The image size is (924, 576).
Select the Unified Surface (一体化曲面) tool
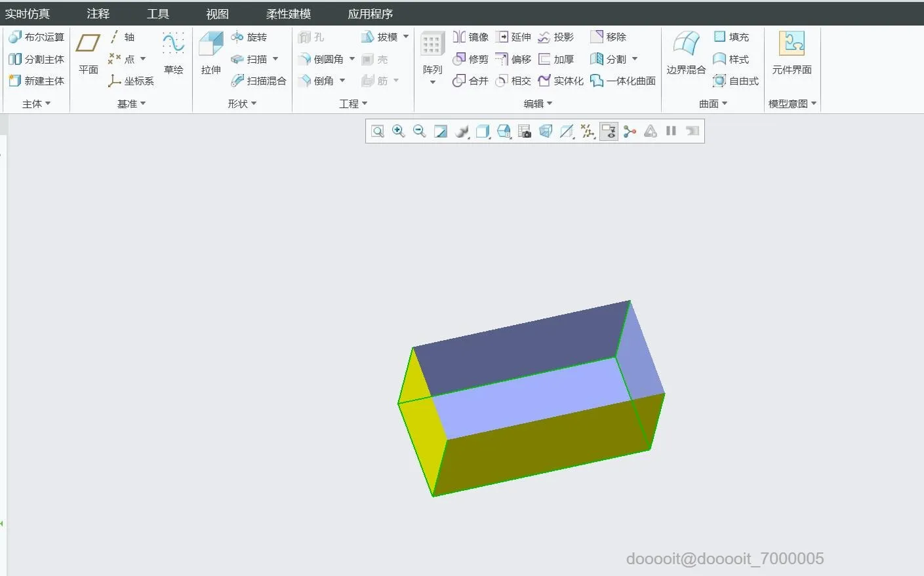pos(623,81)
